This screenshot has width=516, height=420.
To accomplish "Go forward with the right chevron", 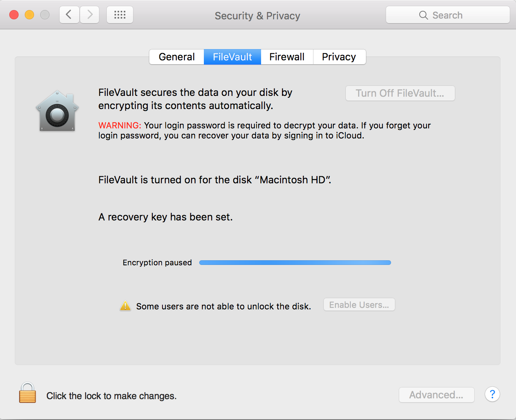I will [x=90, y=15].
